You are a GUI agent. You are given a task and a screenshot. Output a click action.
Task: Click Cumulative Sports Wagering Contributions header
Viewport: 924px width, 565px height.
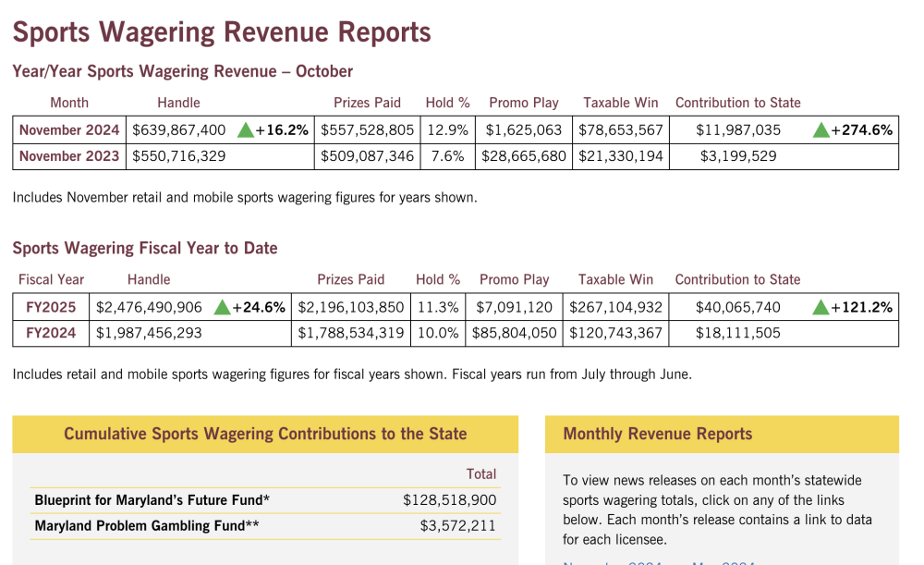click(x=265, y=434)
